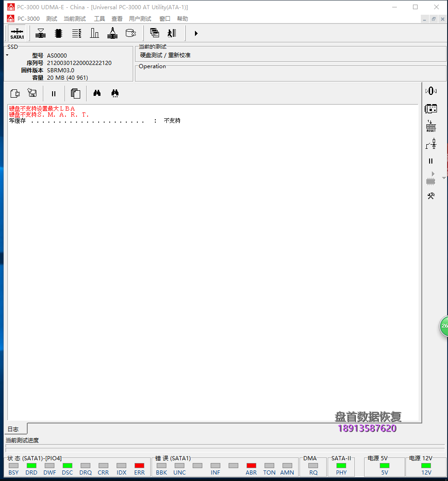
Task: Click the DRQ status indicator
Action: pyautogui.click(x=85, y=466)
